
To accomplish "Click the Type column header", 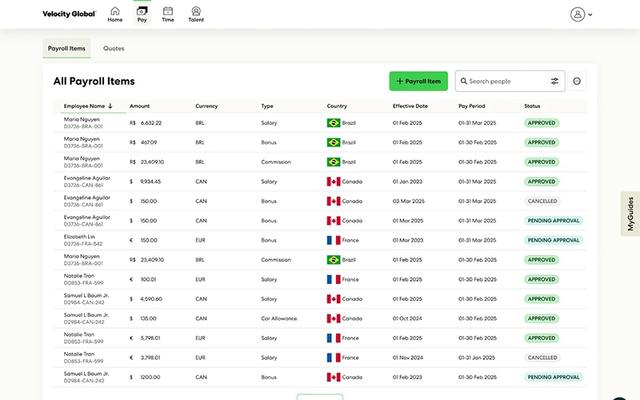I will coord(267,106).
